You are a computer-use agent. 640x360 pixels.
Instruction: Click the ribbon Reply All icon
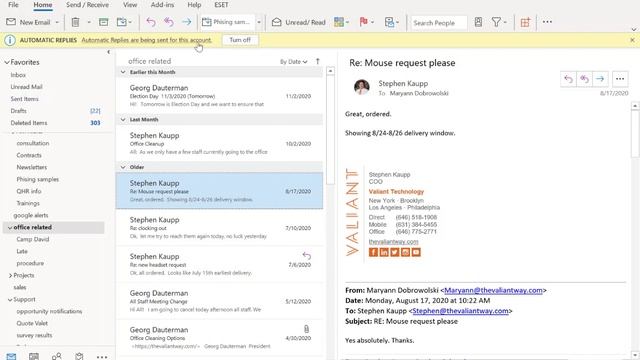[169, 22]
